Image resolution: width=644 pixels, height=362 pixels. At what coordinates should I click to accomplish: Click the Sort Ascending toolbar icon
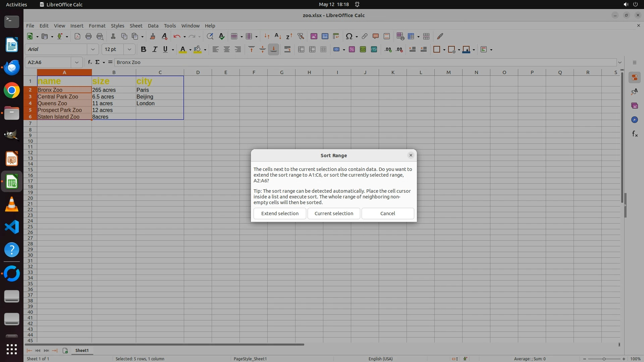[x=278, y=36]
